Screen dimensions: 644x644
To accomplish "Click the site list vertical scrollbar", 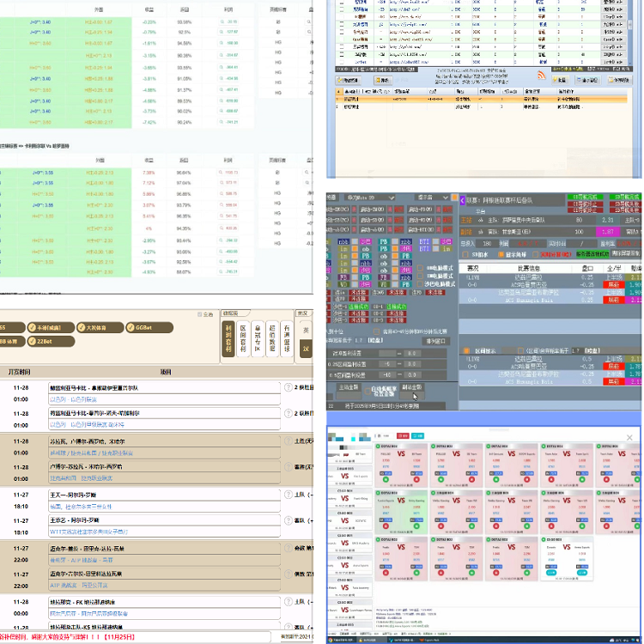I will [630, 31].
